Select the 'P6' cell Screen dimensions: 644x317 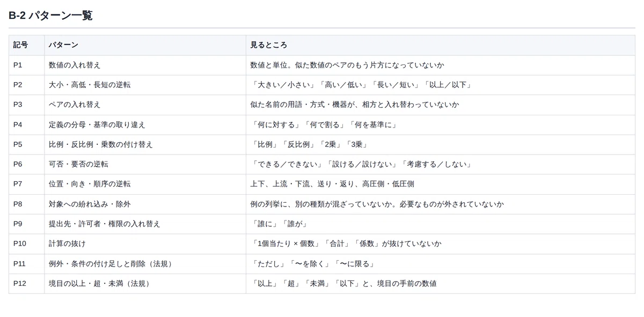(26, 164)
